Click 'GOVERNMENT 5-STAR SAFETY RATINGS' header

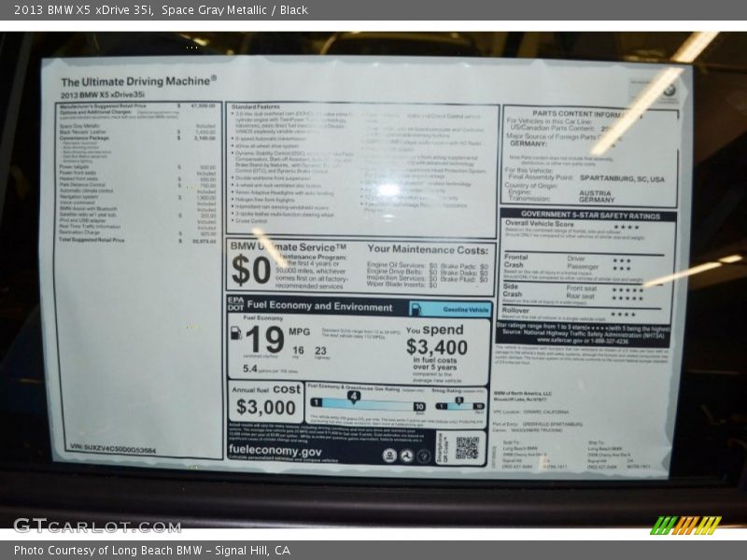pyautogui.click(x=590, y=216)
